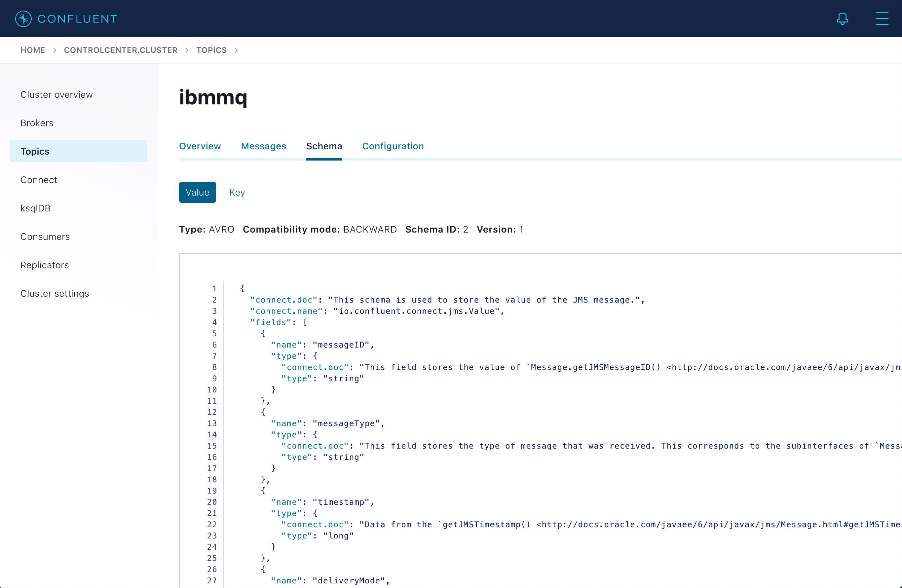Select the Key schema toggle button
902x588 pixels.
coord(236,192)
